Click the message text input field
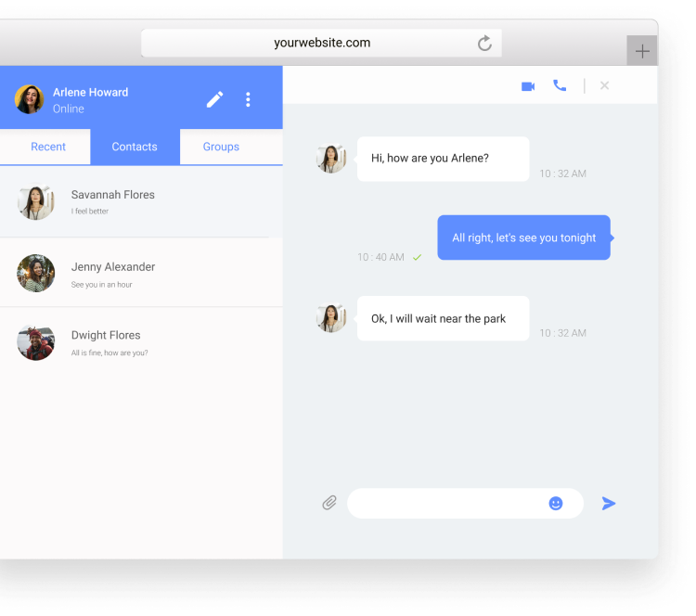Screen dimensions: 696x616 447,504
